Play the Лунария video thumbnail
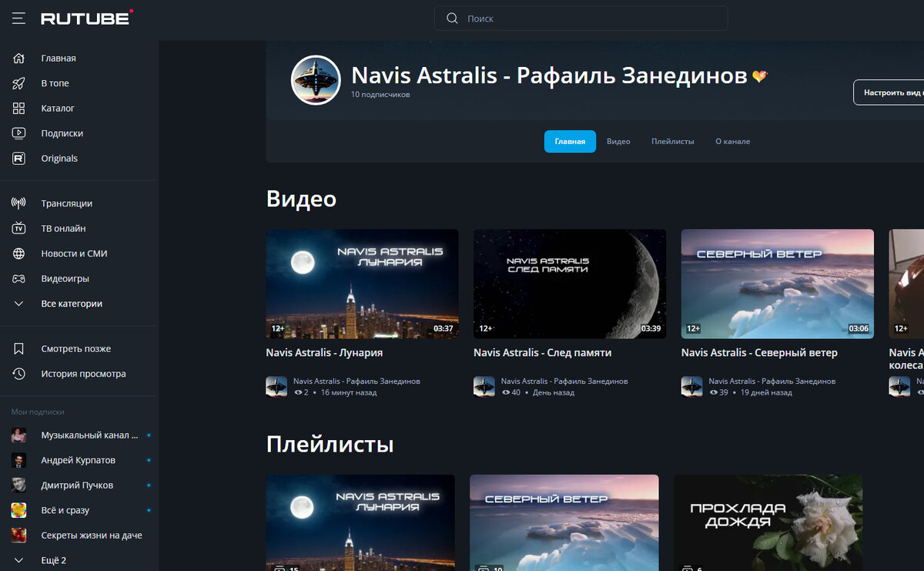 coord(362,284)
